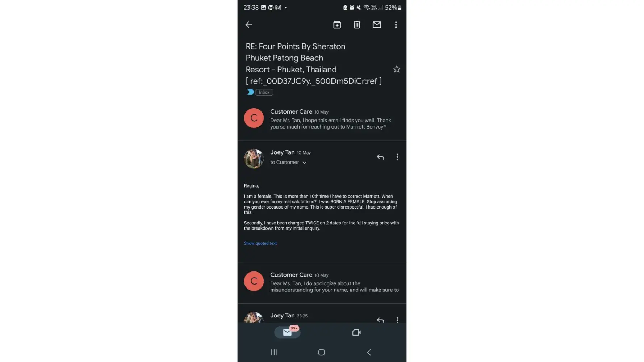This screenshot has height=362, width=644.
Task: Tap the Android home button
Action: (x=321, y=352)
